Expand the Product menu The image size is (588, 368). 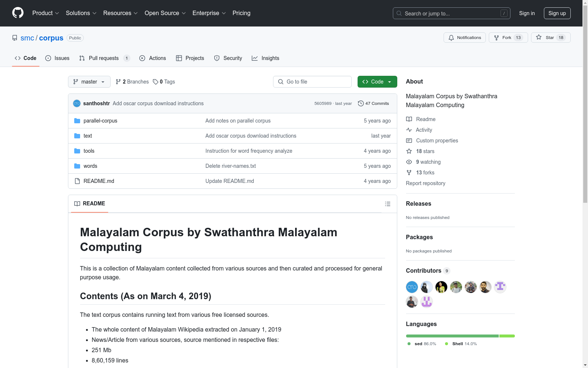pos(46,13)
